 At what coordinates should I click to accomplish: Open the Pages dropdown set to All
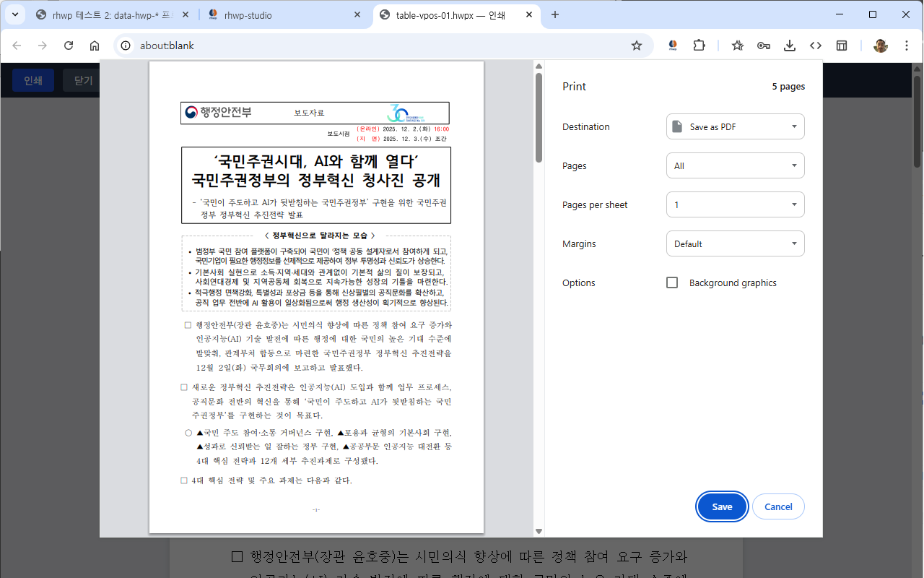[735, 165]
